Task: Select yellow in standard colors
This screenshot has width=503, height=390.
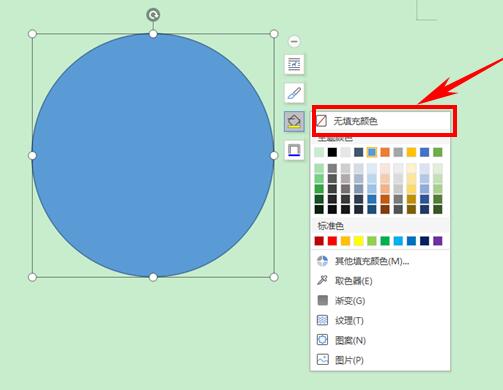Action: (x=359, y=241)
